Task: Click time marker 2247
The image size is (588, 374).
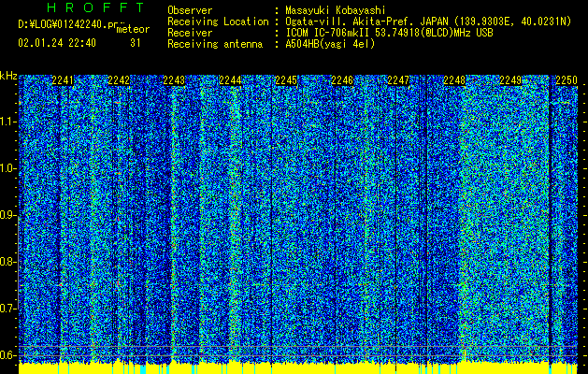Action: 398,80
